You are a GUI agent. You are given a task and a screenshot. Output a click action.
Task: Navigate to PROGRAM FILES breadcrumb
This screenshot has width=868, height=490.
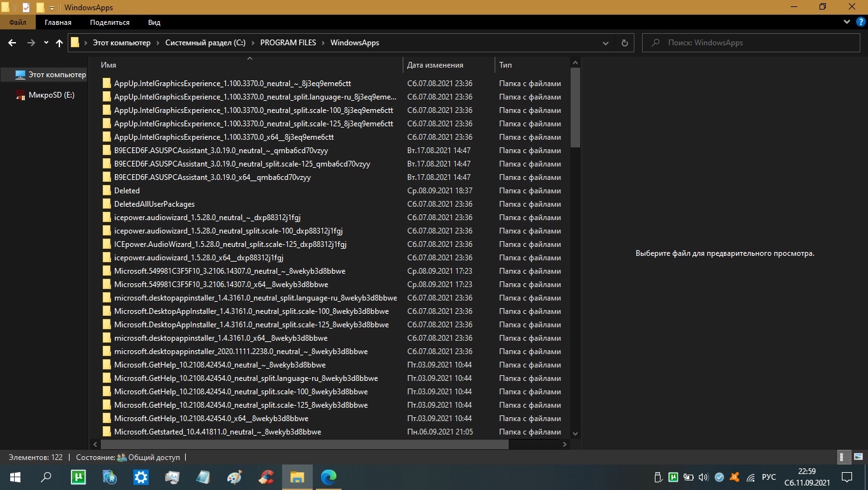pyautogui.click(x=288, y=43)
